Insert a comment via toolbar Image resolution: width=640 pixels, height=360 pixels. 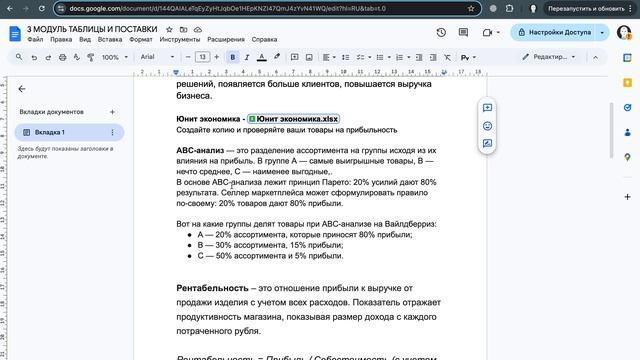(x=294, y=57)
